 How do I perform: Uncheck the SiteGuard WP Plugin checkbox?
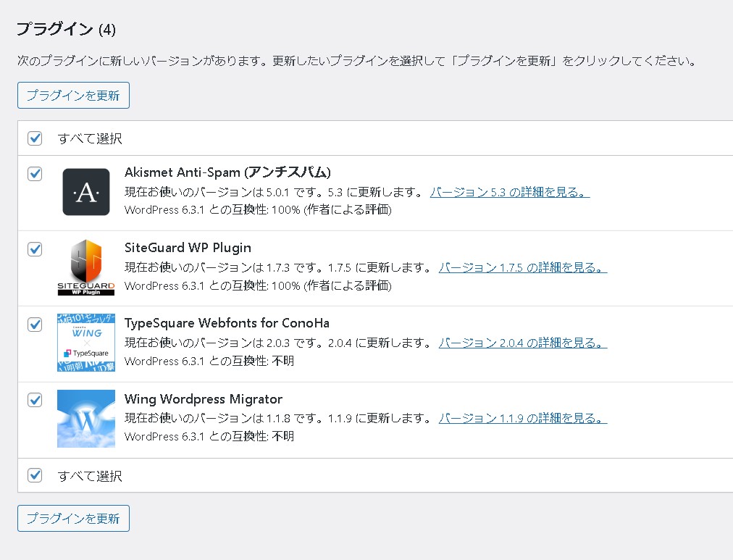coord(35,249)
